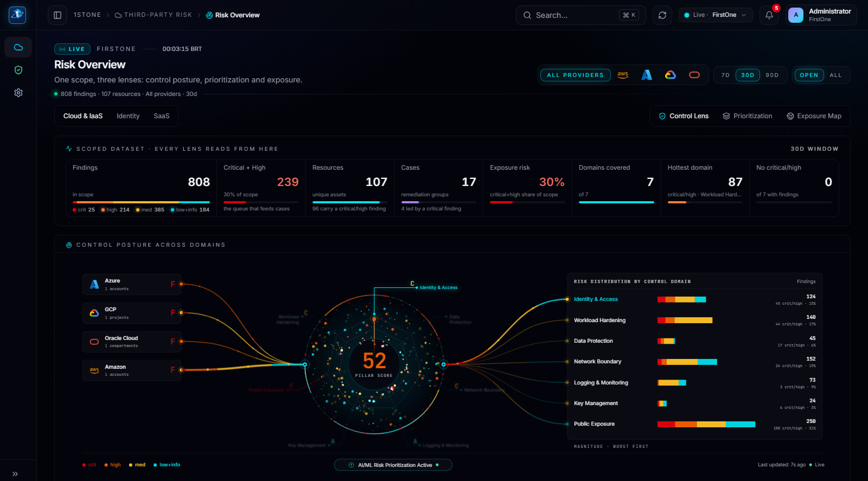This screenshot has height=481, width=868.
Task: Switch to the Exposure Map tab
Action: (x=814, y=116)
